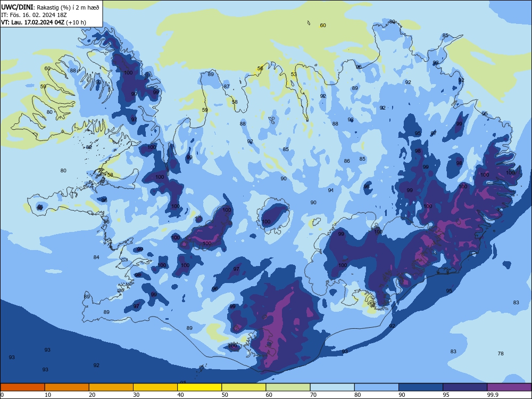532x399 pixels.
Task: Select the dark blue 90–95 legend swatch
Action: (x=421, y=387)
